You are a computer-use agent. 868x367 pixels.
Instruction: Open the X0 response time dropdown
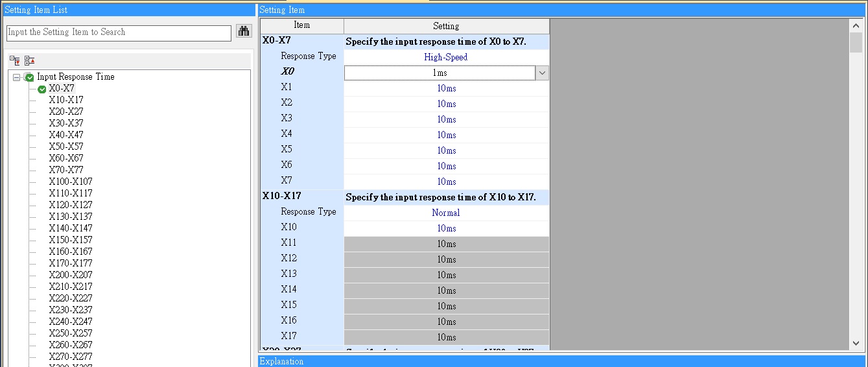(542, 73)
